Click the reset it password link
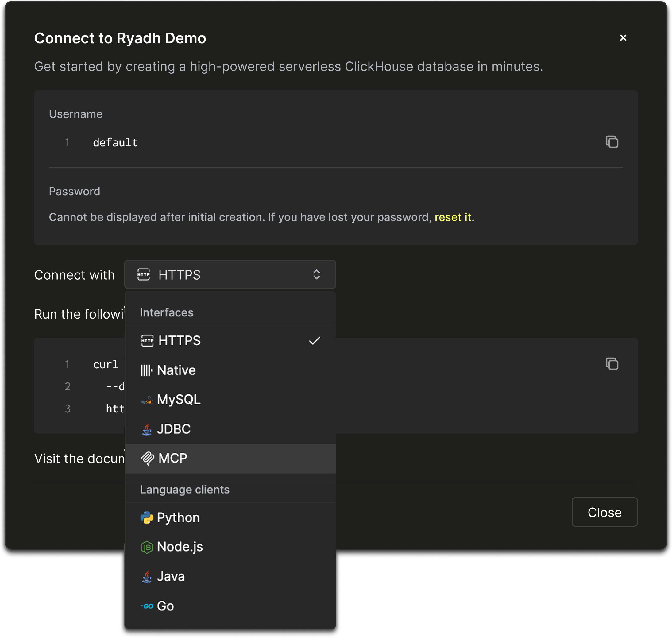The width and height of the screenshot is (672, 639). (453, 217)
